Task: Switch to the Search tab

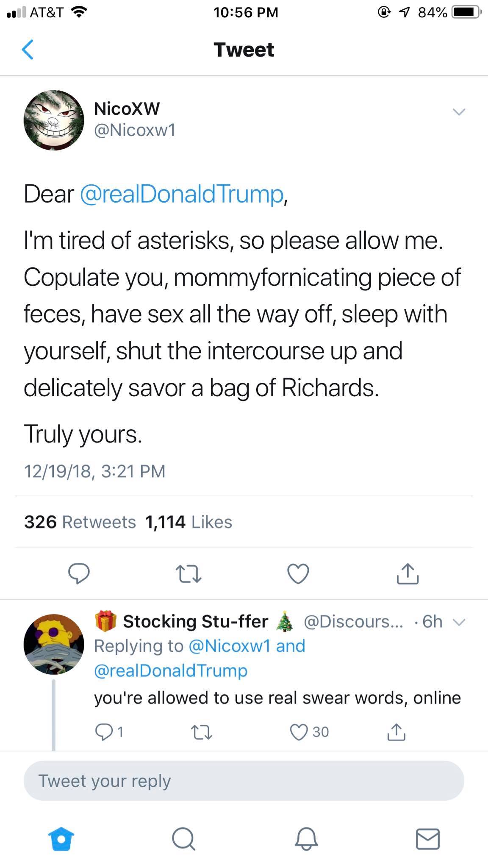Action: point(183,839)
